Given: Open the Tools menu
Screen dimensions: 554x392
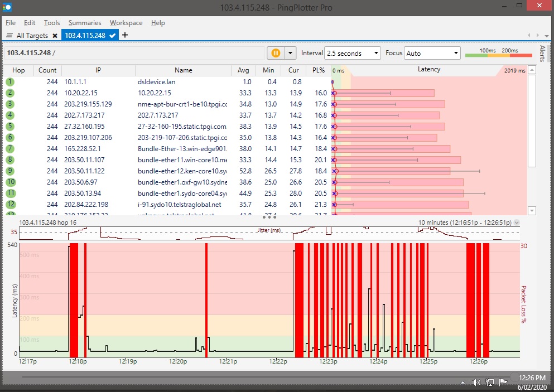Looking at the screenshot, I should coord(52,23).
